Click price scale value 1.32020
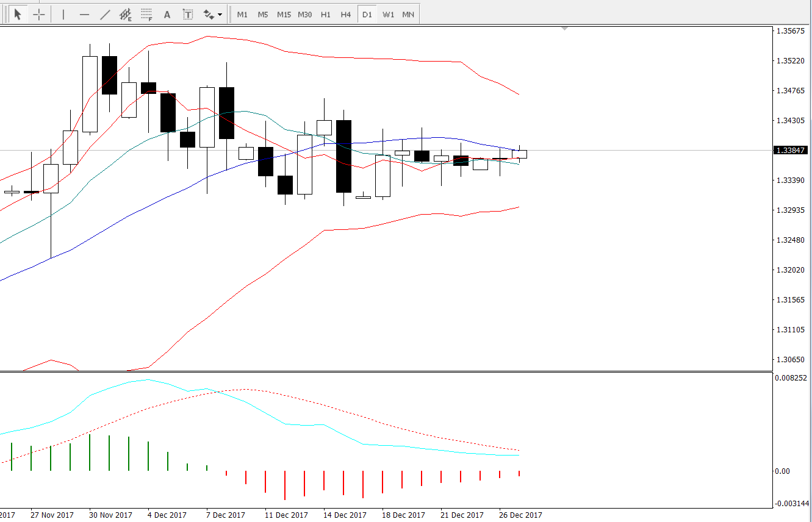This screenshot has height=522, width=812. 791,270
